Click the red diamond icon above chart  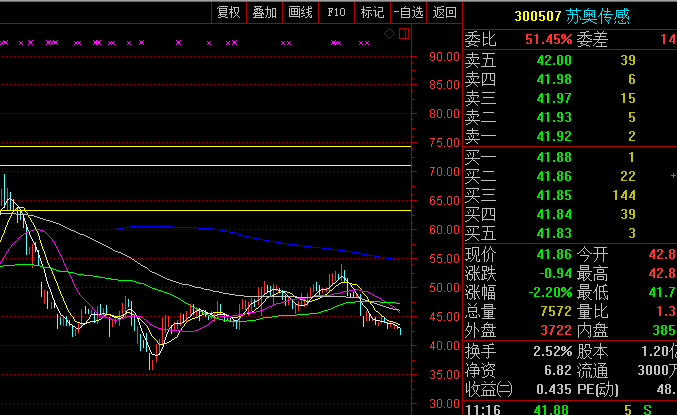pos(389,33)
